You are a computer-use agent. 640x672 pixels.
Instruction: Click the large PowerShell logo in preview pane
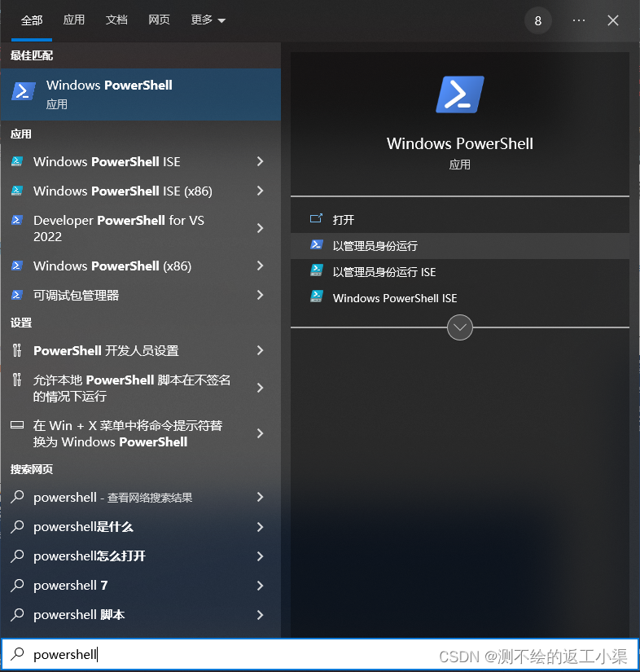[460, 94]
